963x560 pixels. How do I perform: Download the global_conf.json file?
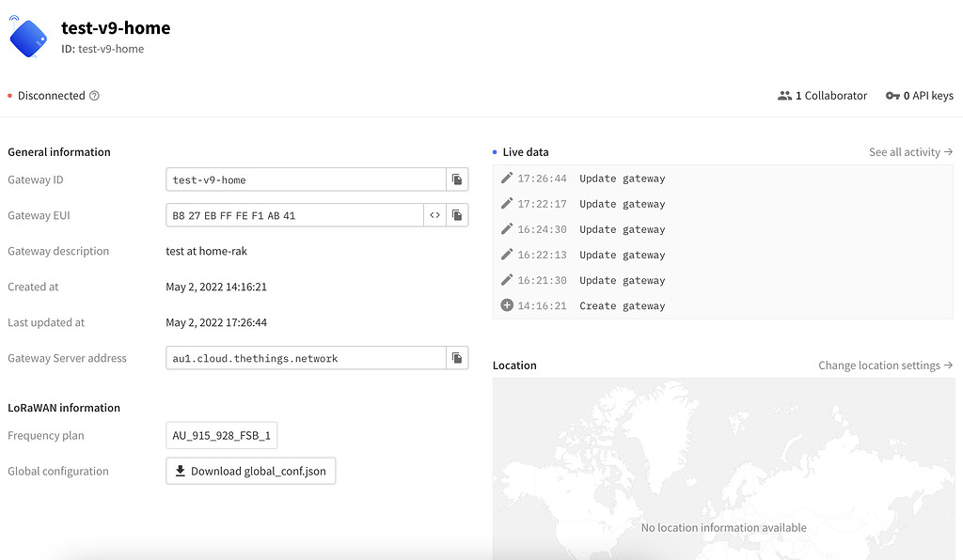point(250,471)
